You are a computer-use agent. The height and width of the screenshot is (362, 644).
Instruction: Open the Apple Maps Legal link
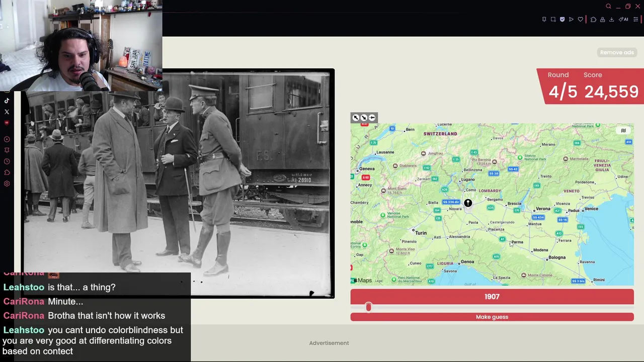(x=379, y=281)
